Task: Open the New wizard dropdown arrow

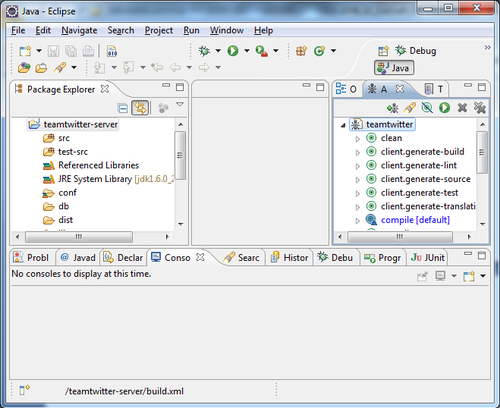Action: tap(39, 51)
